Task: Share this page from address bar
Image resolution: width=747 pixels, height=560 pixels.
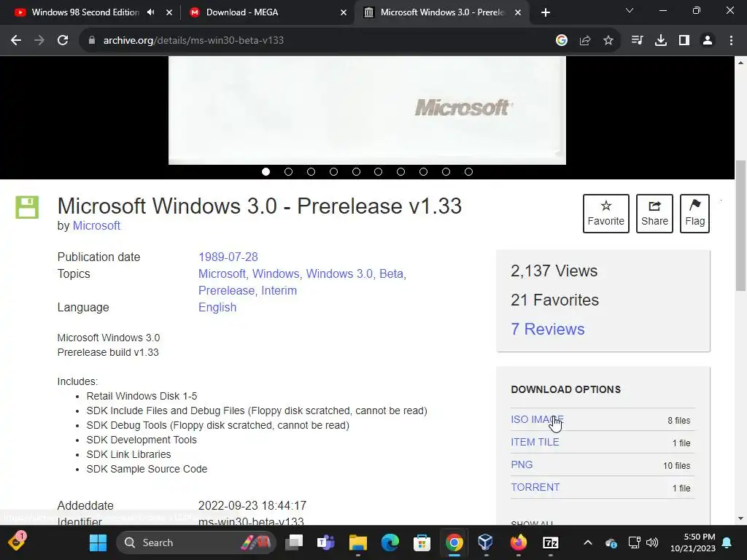Action: [585, 41]
